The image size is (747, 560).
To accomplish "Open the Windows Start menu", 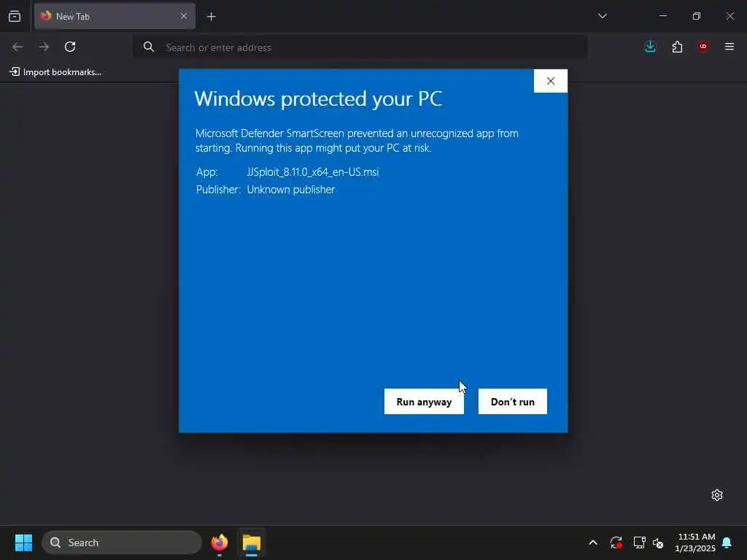I will 23,542.
